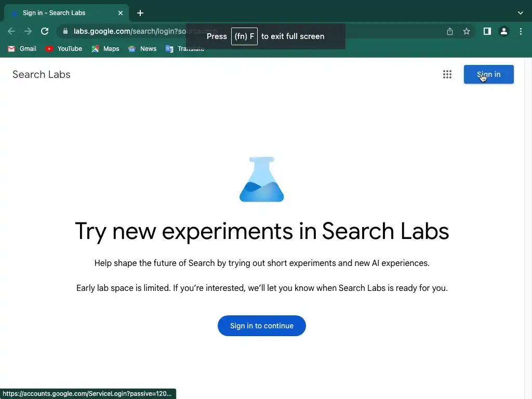Open a new tab with the plus icon
The image size is (532, 399).
point(140,13)
